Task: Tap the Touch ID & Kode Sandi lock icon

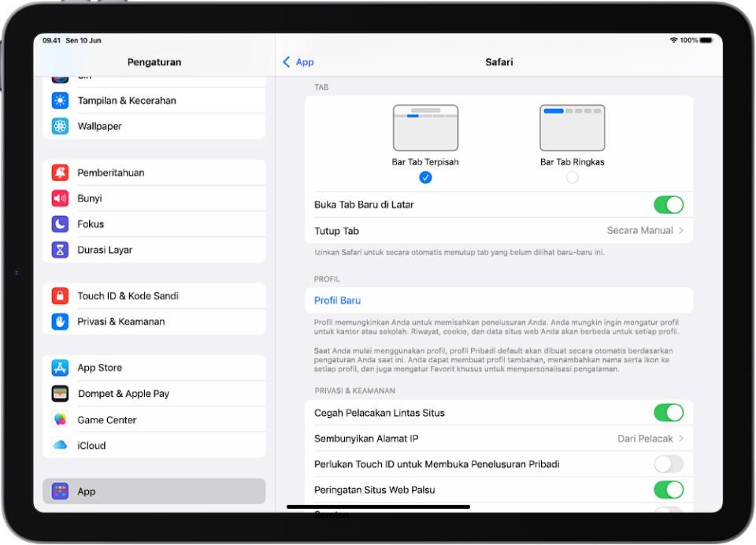Action: point(60,295)
